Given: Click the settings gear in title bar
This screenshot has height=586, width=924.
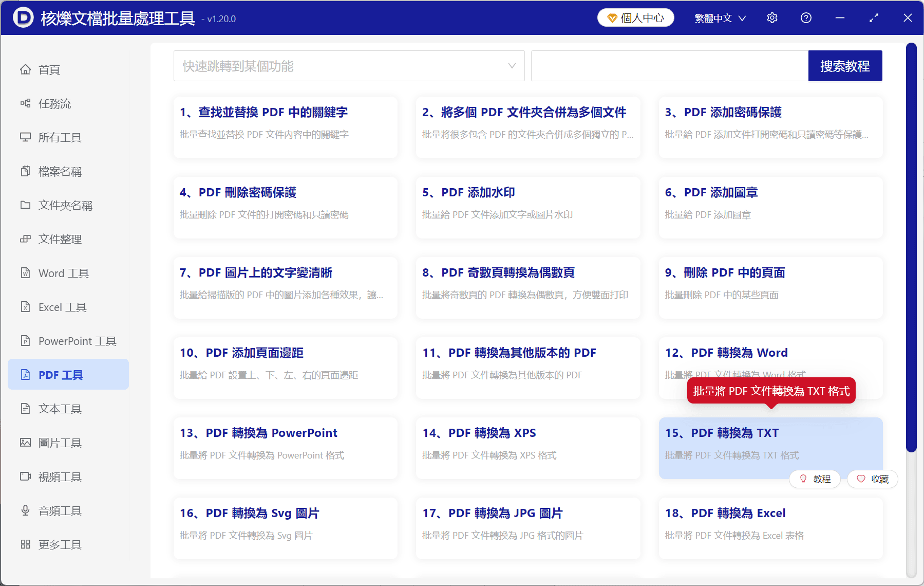Looking at the screenshot, I should (x=772, y=17).
